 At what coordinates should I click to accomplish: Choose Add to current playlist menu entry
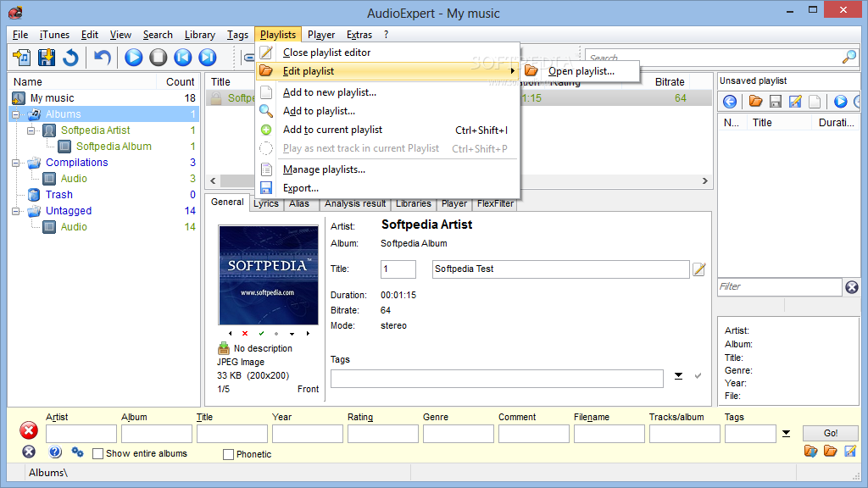click(387, 130)
